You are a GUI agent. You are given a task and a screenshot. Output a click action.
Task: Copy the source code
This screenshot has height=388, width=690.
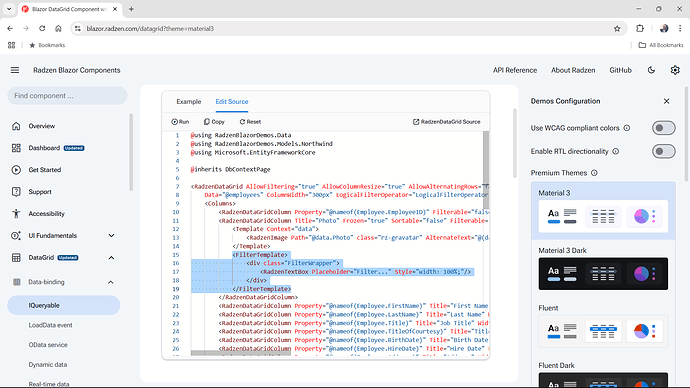(x=214, y=122)
